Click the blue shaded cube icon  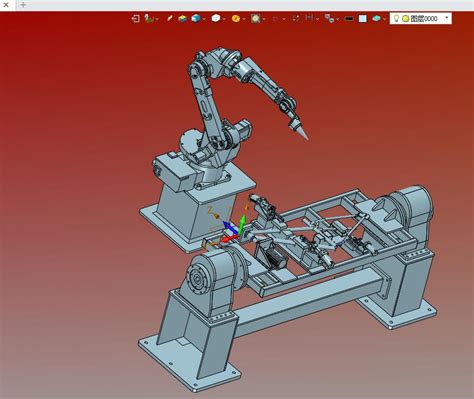[196, 18]
